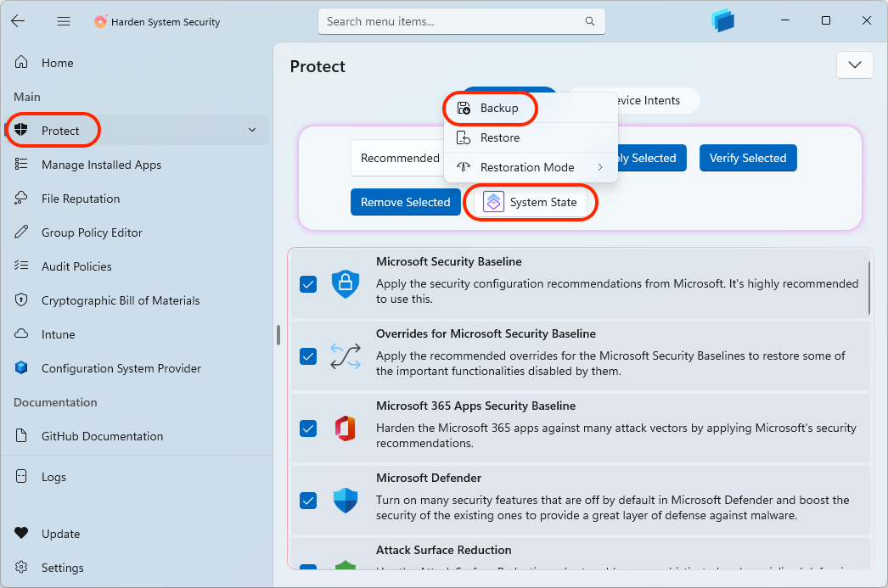Choose Restore from the flyout menu
This screenshot has width=888, height=588.
coord(531,137)
